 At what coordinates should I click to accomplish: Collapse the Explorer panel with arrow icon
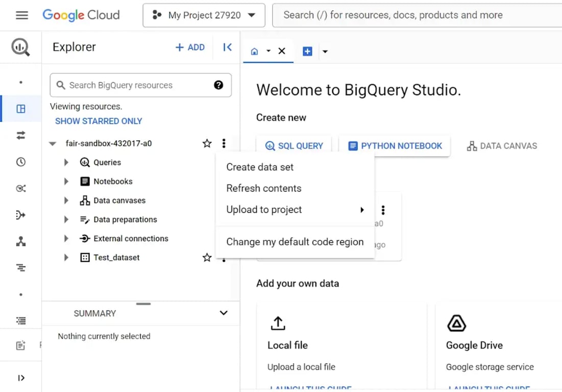pos(227,47)
